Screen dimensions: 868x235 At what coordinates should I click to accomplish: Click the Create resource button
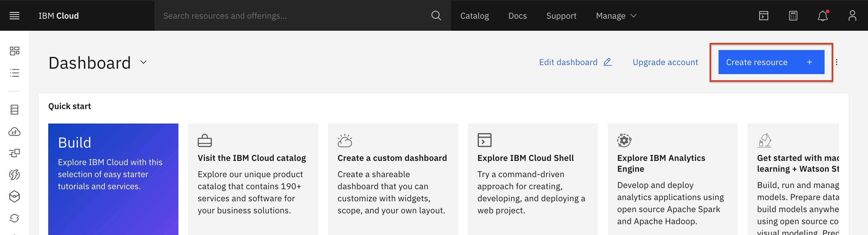tap(771, 62)
